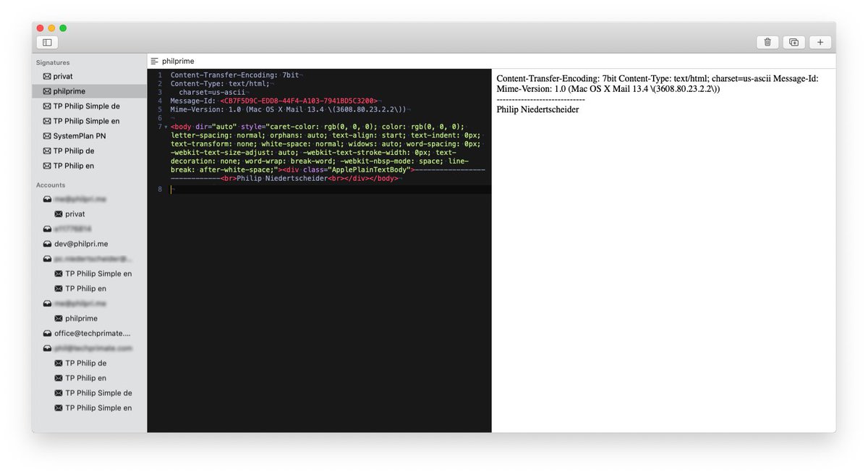Duplicate the signature with the copy-plus icon
The width and height of the screenshot is (868, 475).
click(x=793, y=43)
